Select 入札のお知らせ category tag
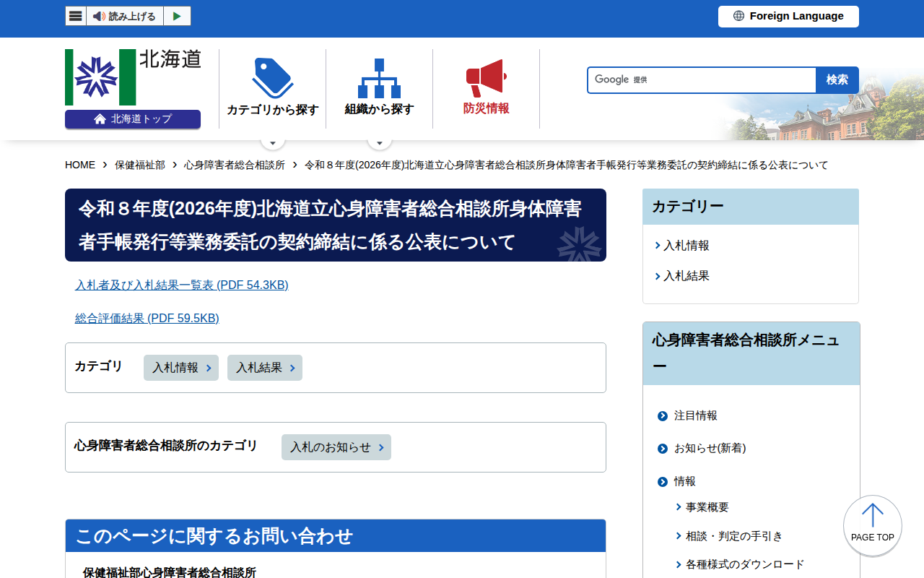Image resolution: width=924 pixels, height=578 pixels. 336,447
